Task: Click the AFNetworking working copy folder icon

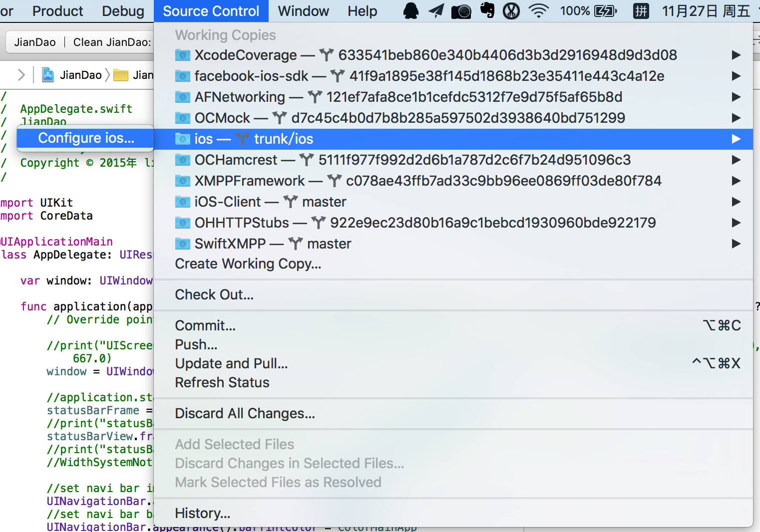Action: pyautogui.click(x=182, y=97)
